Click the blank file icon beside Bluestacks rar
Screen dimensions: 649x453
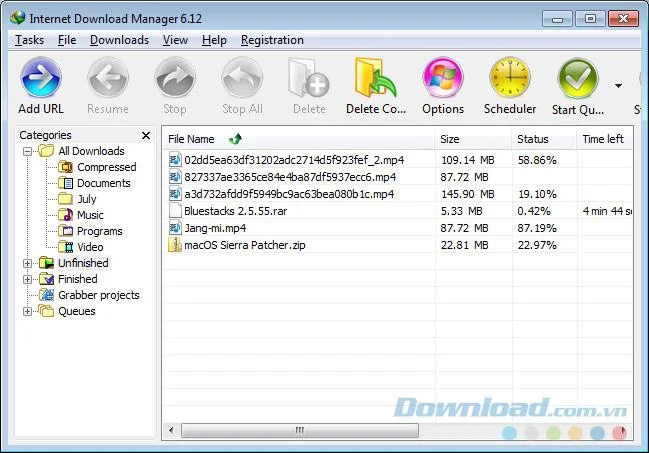pyautogui.click(x=175, y=211)
